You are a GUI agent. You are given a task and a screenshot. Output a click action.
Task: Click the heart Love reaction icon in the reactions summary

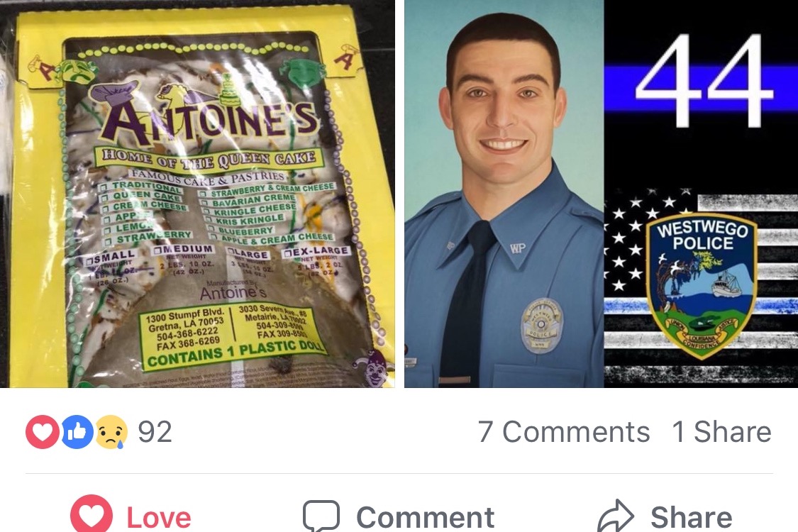click(42, 432)
